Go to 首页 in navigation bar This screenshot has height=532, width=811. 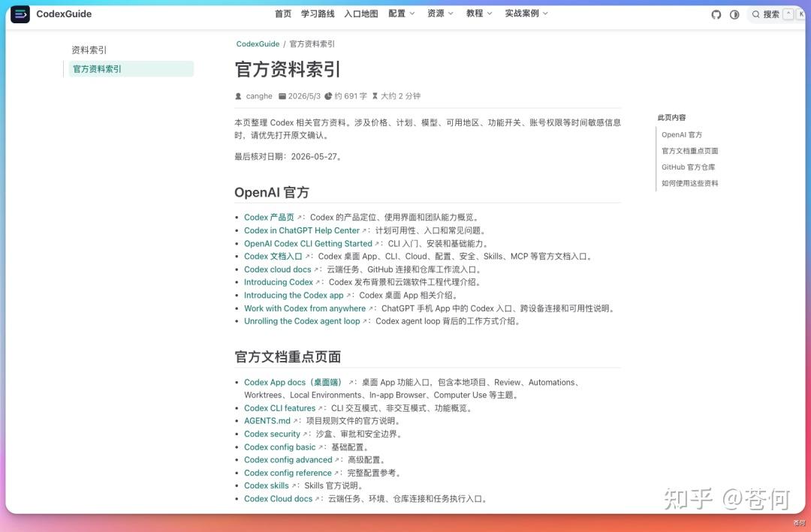click(x=283, y=14)
